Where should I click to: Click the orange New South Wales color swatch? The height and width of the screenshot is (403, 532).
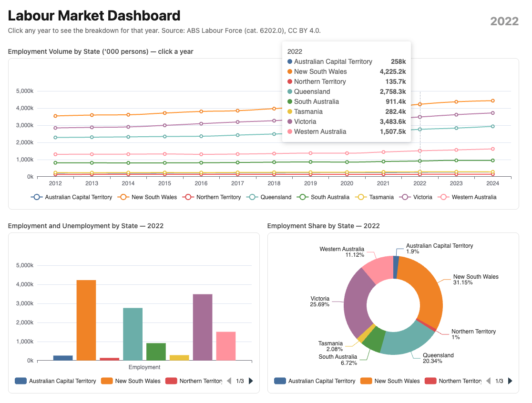[x=106, y=381]
